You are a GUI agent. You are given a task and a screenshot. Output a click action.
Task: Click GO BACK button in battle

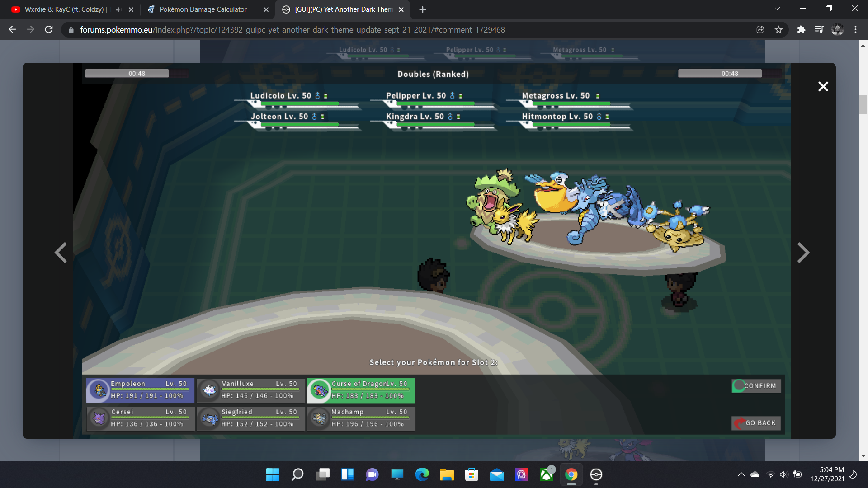pyautogui.click(x=755, y=422)
